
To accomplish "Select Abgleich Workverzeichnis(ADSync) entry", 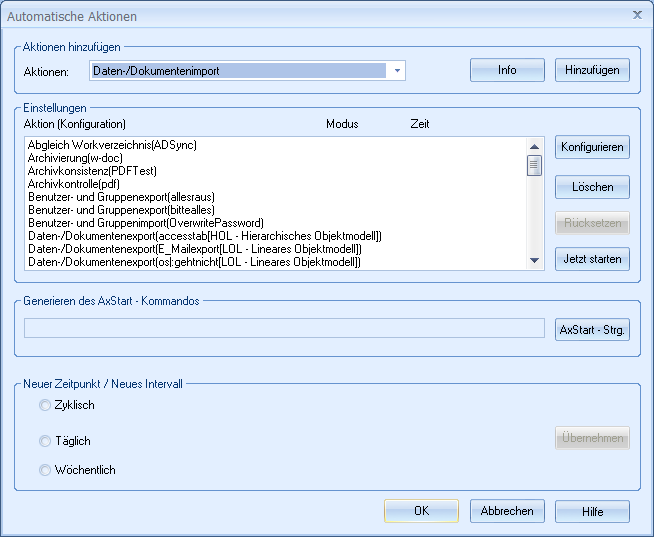I will (112, 145).
